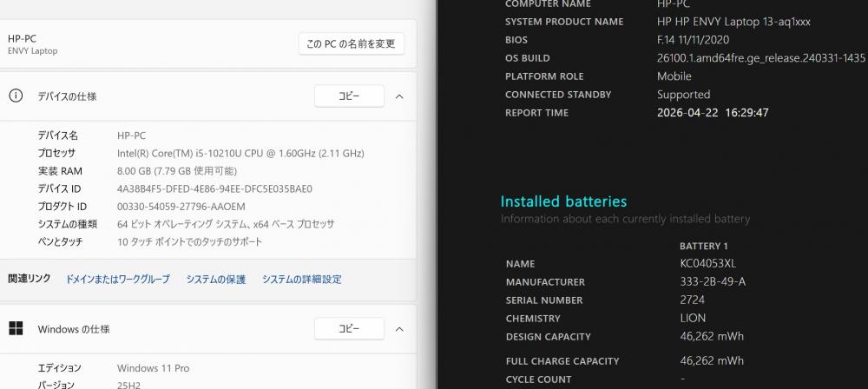Click the REPORT TIME date value
This screenshot has width=868, height=389.
pos(713,113)
